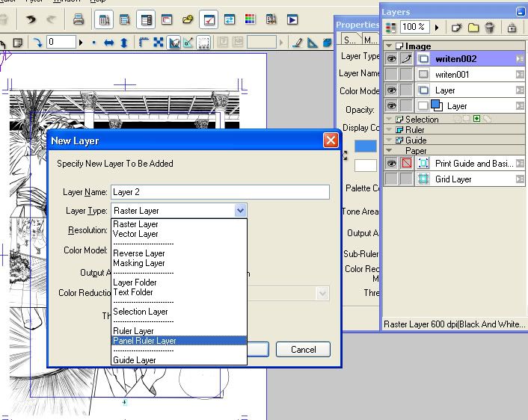528x420 pixels.
Task: Open the History palette swap-arrows icon
Action: pyautogui.click(x=230, y=19)
